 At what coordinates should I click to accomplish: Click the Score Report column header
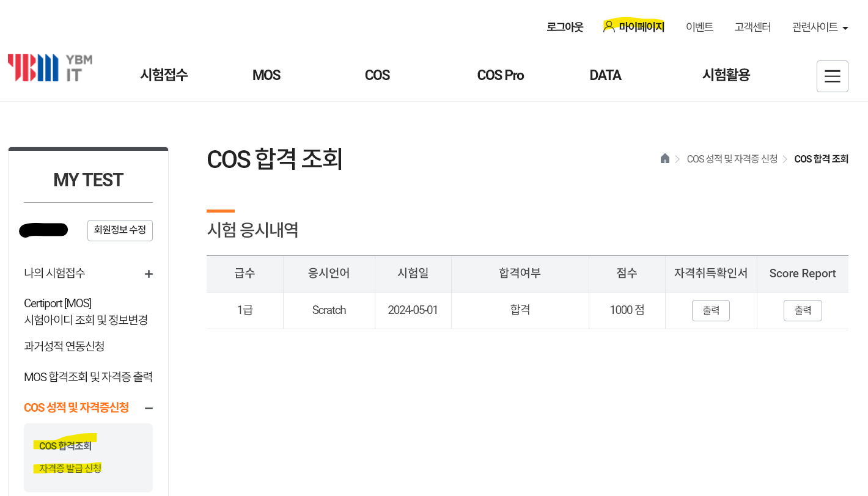803,274
